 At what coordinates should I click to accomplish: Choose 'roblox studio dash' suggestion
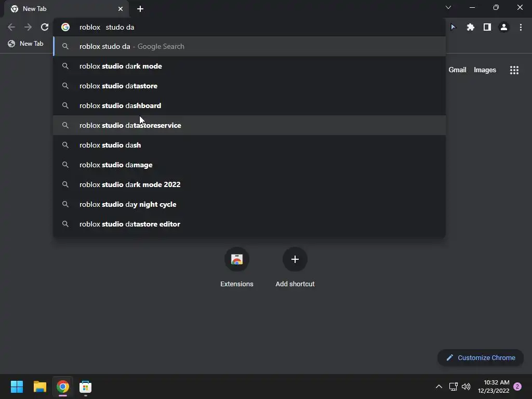(x=249, y=145)
